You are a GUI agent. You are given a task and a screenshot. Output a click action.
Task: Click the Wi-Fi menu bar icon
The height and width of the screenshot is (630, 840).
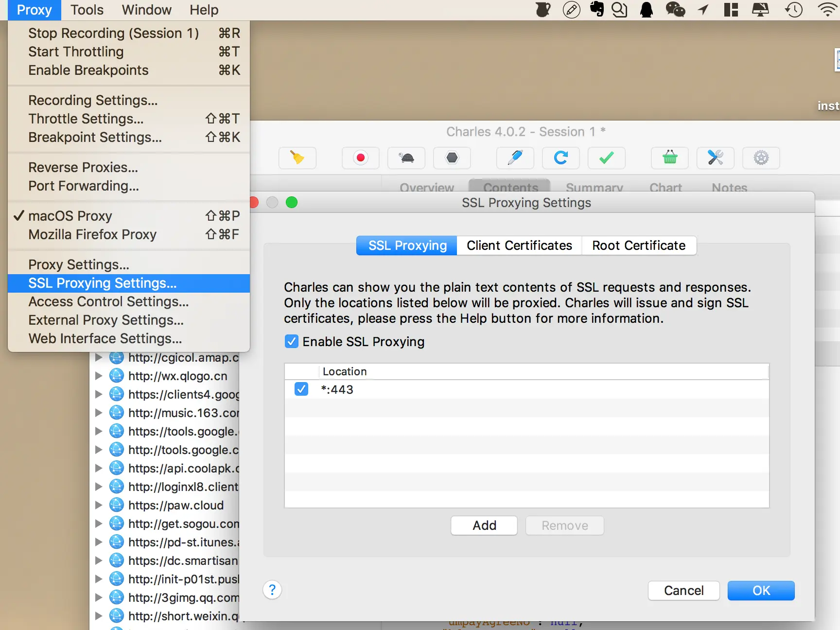828,9
